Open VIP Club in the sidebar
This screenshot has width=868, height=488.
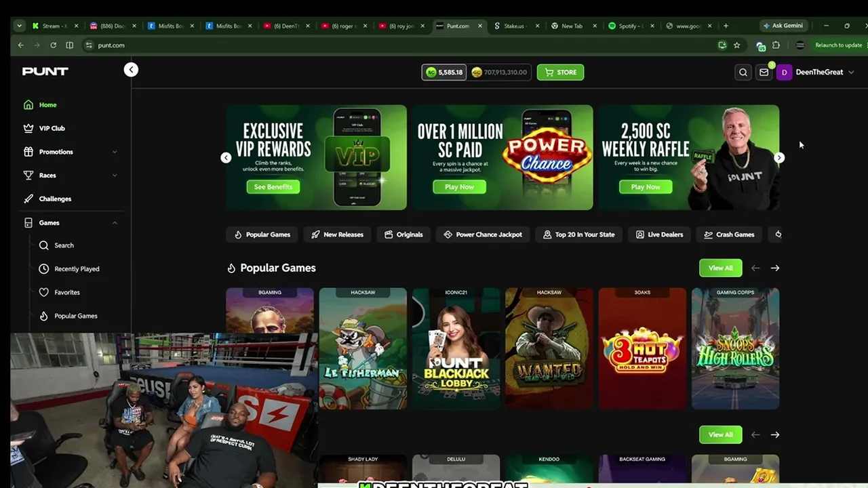click(52, 128)
